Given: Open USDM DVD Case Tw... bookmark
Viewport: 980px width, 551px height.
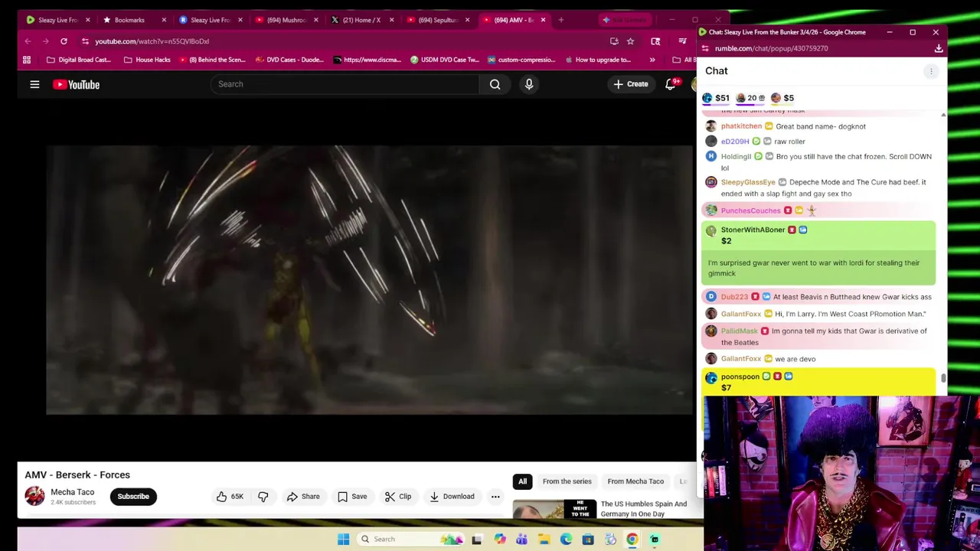Looking at the screenshot, I should 444,60.
